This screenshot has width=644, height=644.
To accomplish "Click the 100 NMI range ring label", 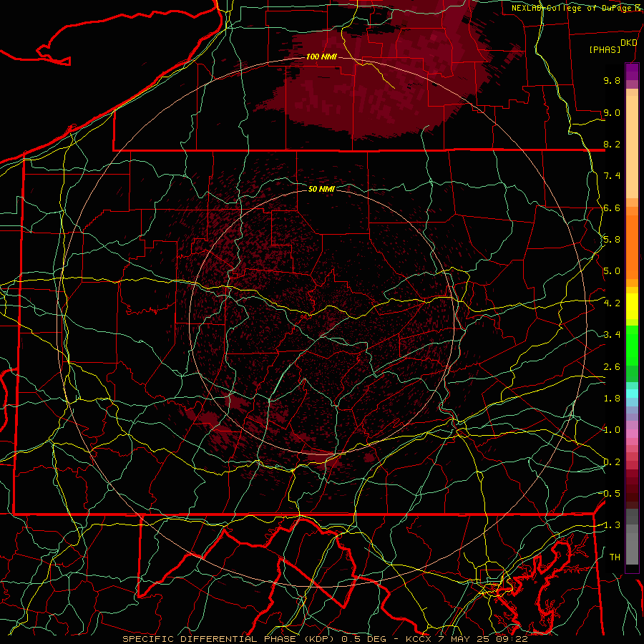I will pos(321,57).
